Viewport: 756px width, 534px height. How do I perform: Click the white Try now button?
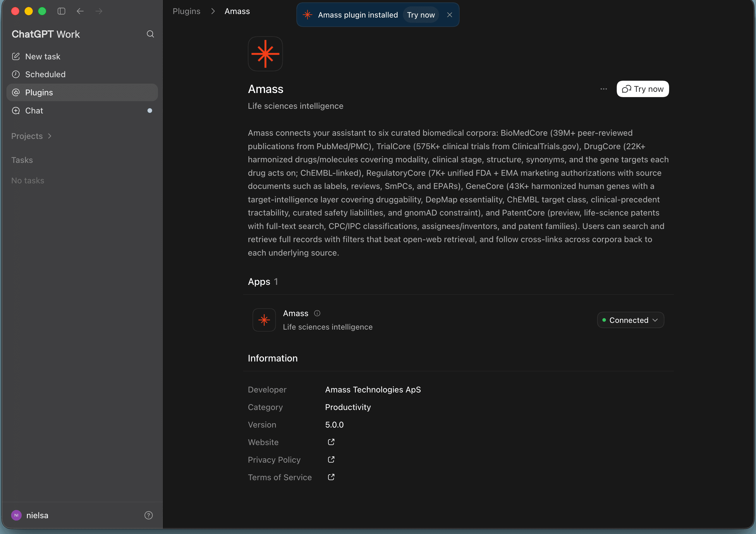click(x=642, y=89)
